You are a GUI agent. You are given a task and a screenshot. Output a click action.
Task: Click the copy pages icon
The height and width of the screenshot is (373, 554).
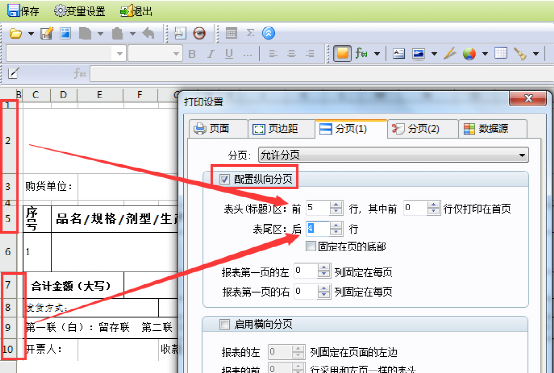85,34
